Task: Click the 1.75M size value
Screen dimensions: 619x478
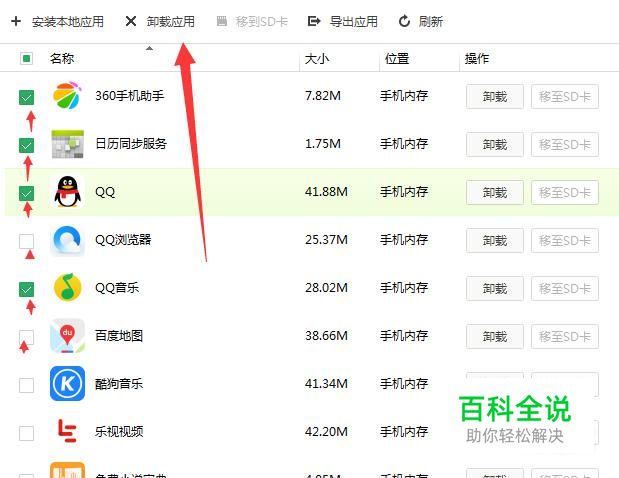Action: pos(323,144)
